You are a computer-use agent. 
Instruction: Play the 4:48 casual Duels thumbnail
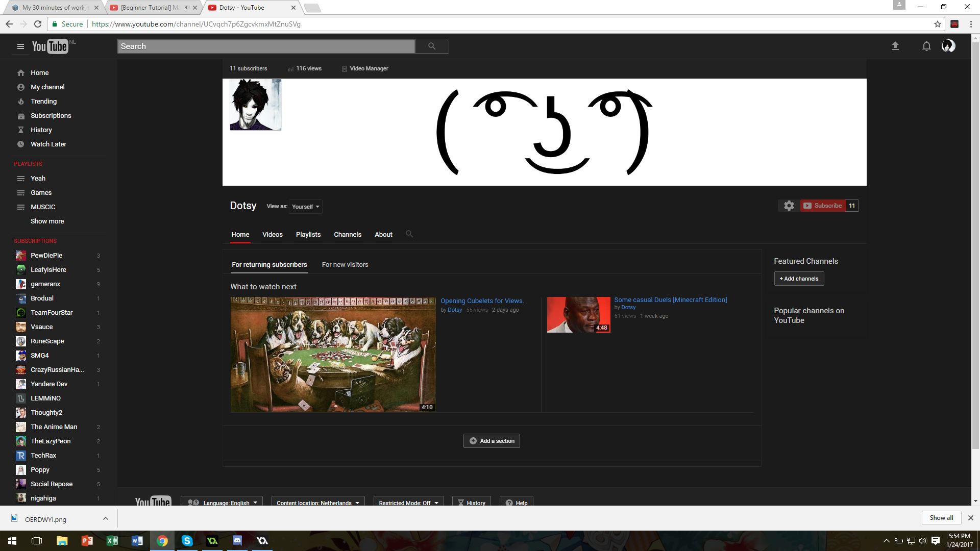[579, 315]
